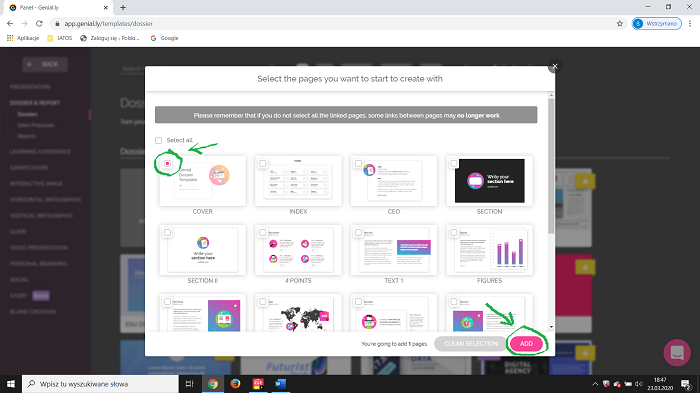
Task: Open Word from the taskbar
Action: click(280, 384)
